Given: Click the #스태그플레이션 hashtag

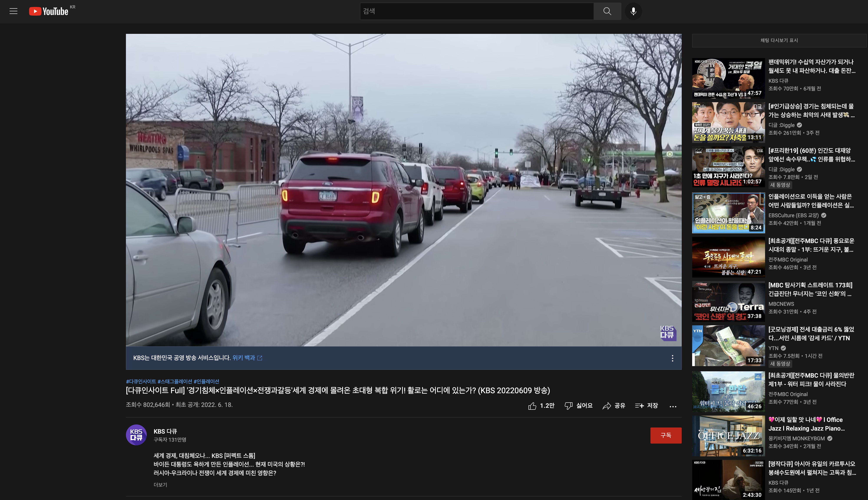Looking at the screenshot, I should point(175,382).
